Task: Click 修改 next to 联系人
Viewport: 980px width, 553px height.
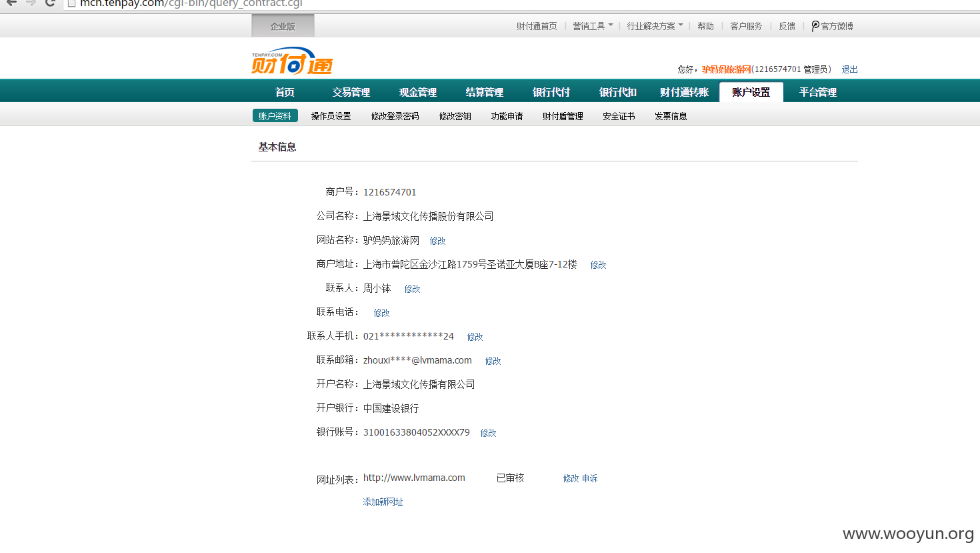Action: pos(412,289)
